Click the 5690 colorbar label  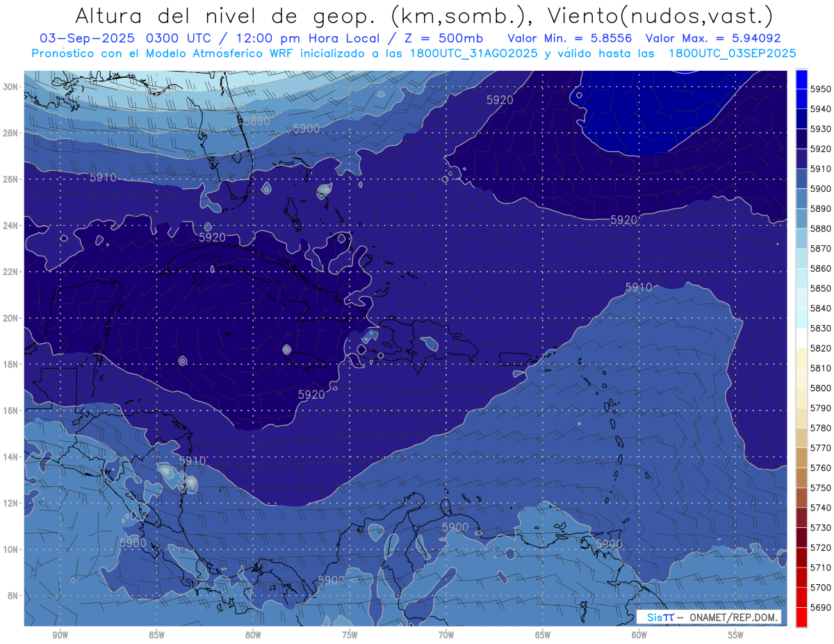[821, 607]
